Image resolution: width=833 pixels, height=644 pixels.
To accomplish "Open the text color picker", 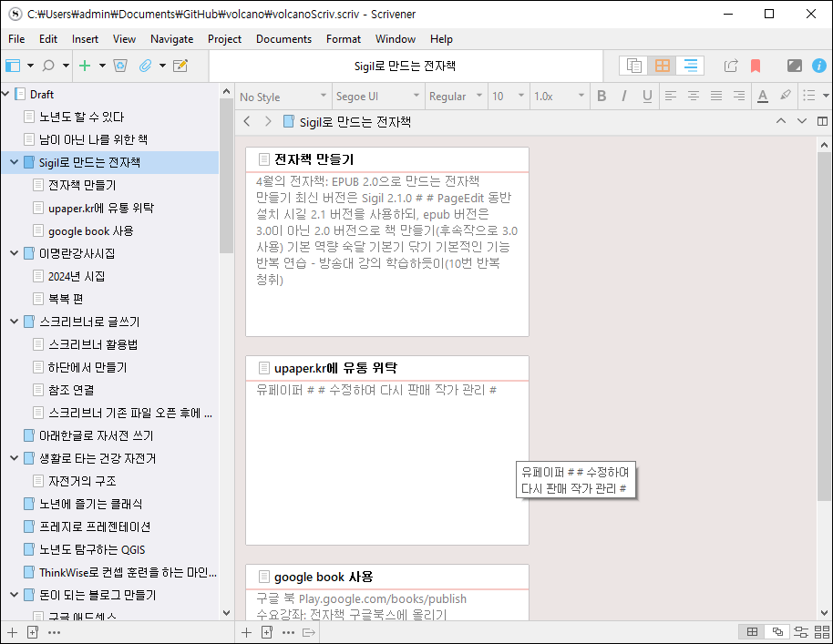I will (x=763, y=96).
